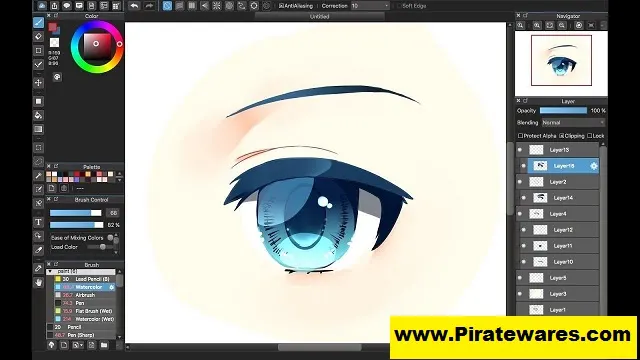Select the Lead Pencil (B) brush
Viewport: 640px width, 360px height.
85,279
